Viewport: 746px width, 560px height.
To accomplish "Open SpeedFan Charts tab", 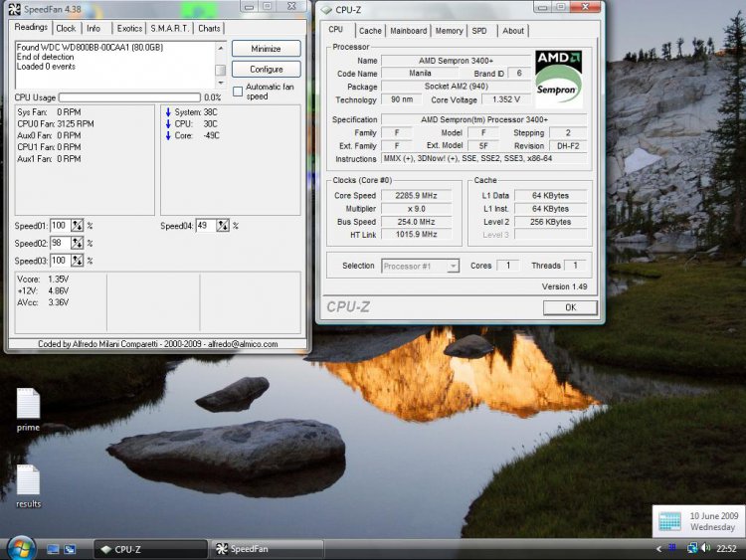I will click(209, 29).
